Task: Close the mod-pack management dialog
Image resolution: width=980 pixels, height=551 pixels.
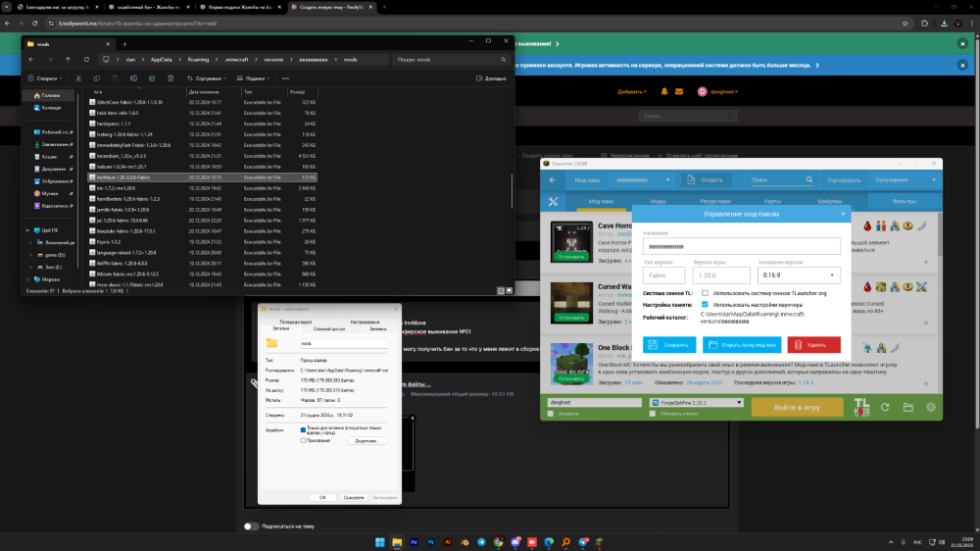Action: [843, 214]
